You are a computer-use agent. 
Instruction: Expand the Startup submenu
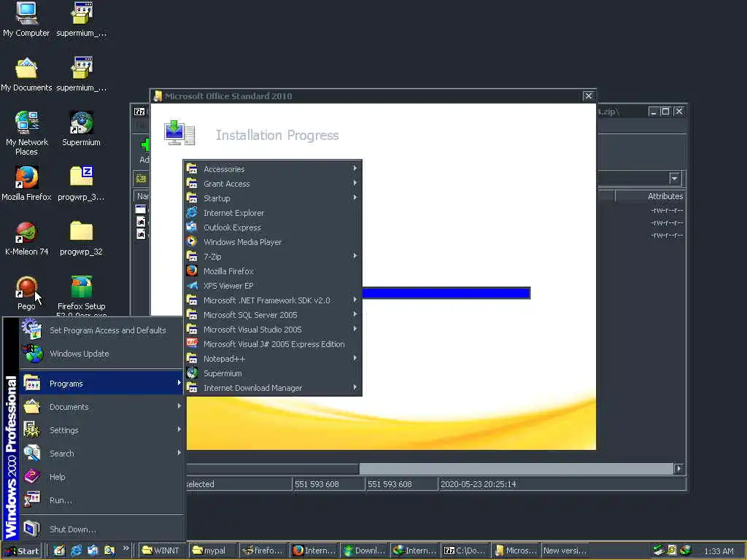[273, 198]
